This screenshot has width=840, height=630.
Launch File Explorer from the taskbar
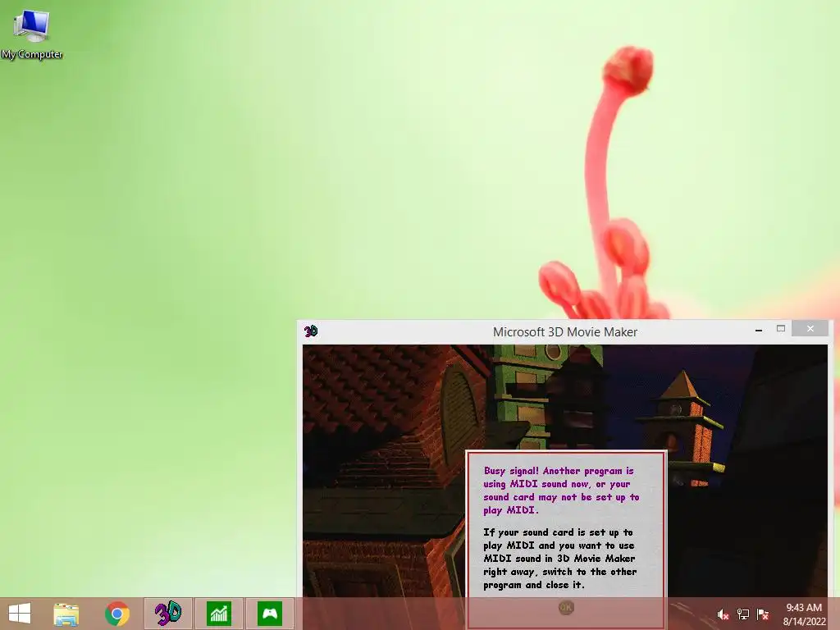(66, 614)
